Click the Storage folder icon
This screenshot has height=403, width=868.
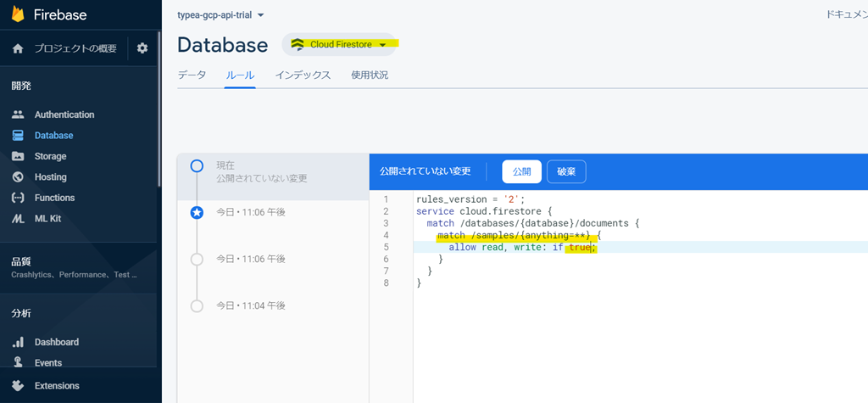click(x=18, y=156)
